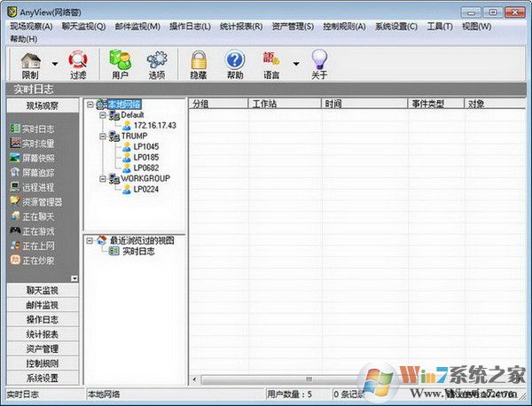Open the 邮件监视 sidebar section
Viewport: 532px width, 406px height.
coord(43,305)
